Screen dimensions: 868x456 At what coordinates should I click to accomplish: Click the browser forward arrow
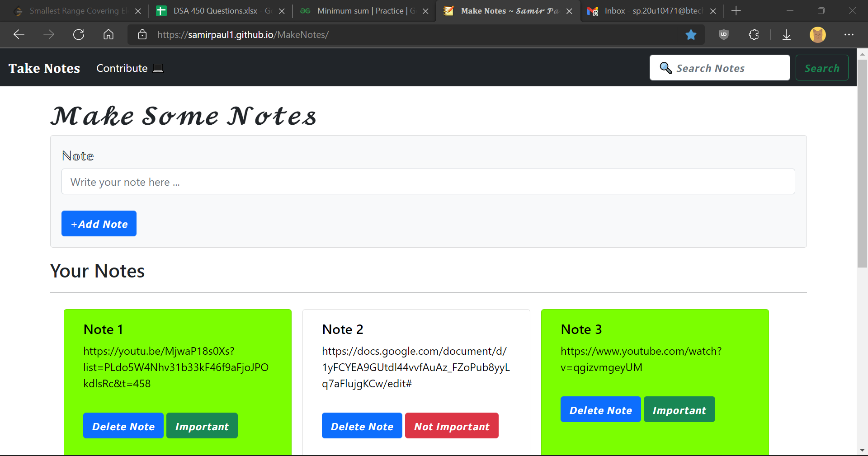49,34
